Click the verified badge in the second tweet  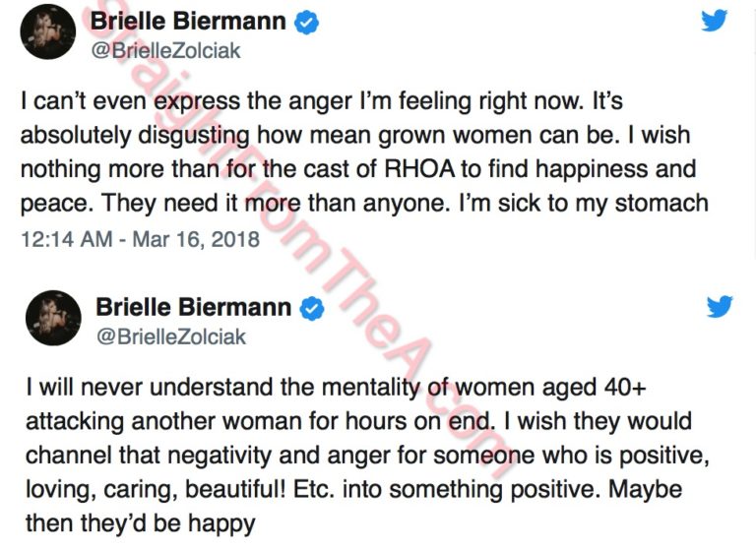(312, 308)
